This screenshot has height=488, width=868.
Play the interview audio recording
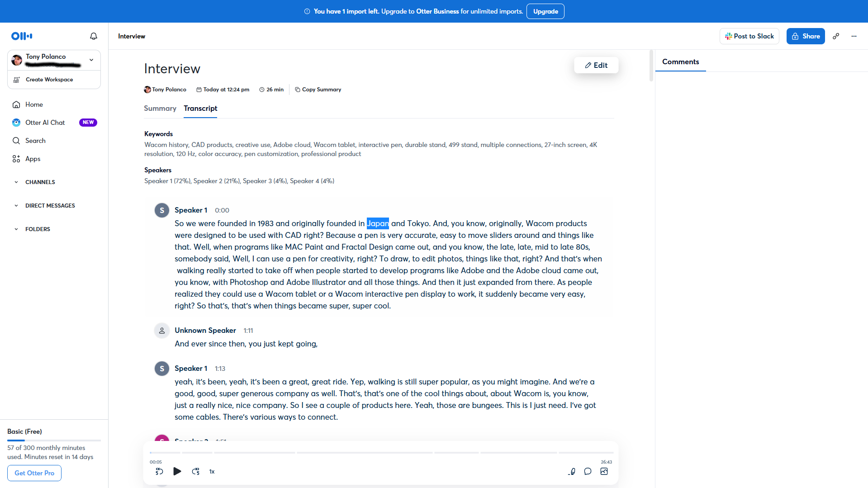point(177,471)
